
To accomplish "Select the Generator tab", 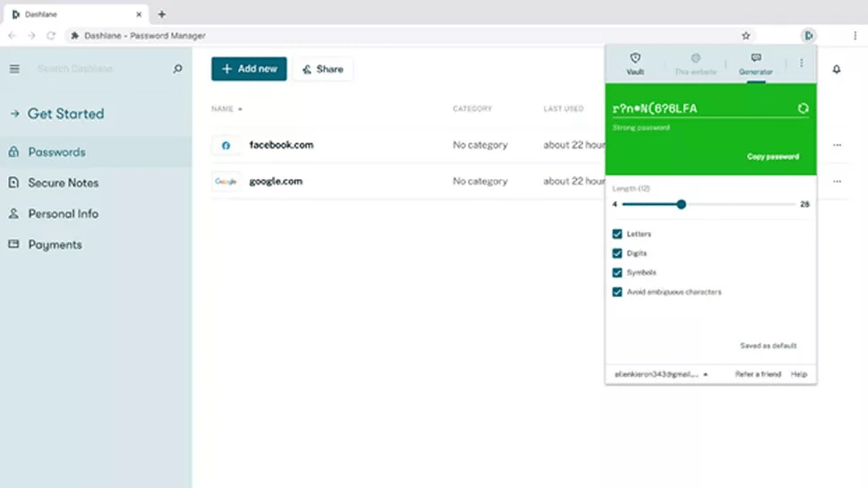I will [x=755, y=64].
